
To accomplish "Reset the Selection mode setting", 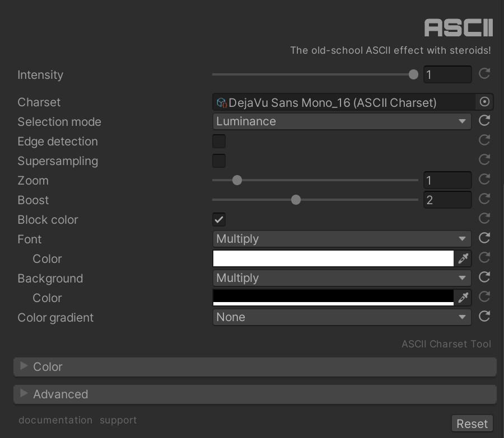I will [x=484, y=121].
